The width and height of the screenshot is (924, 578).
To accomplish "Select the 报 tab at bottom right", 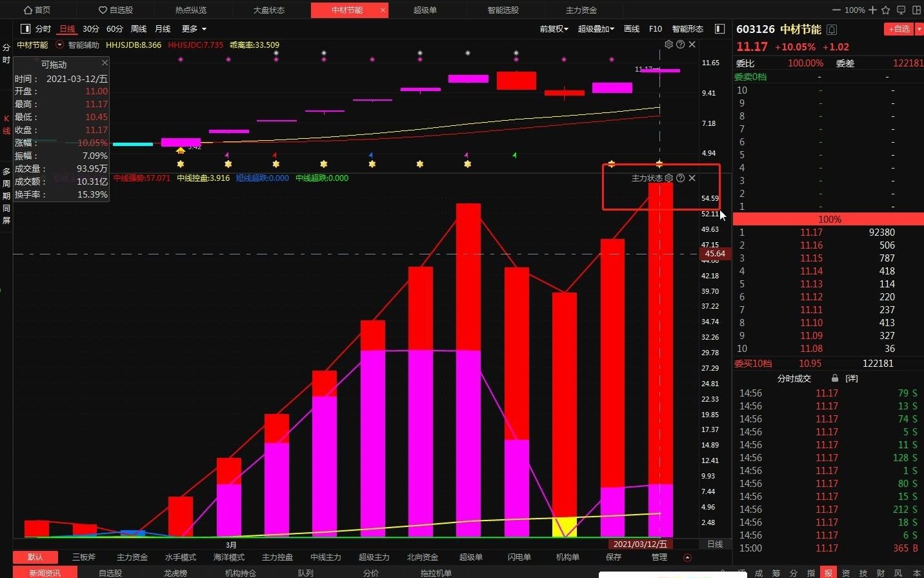I will [x=829, y=573].
